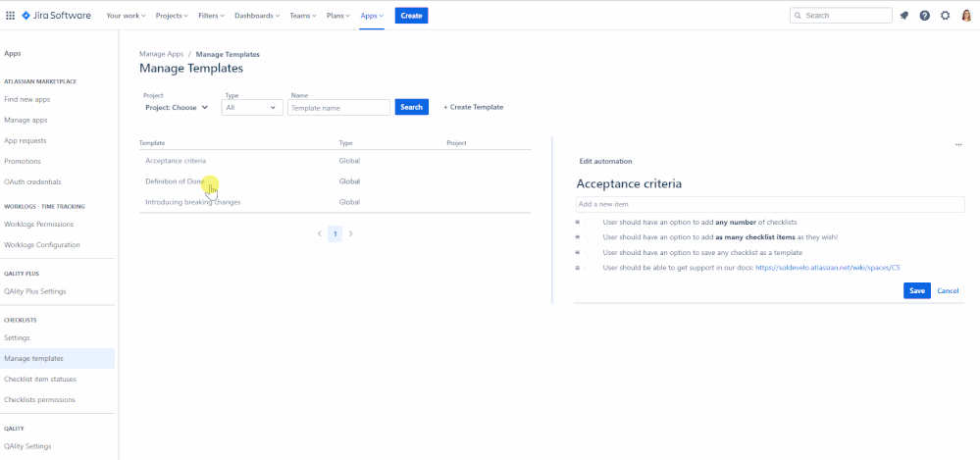Click the 'Project' column header
980x460 pixels.
click(x=456, y=143)
